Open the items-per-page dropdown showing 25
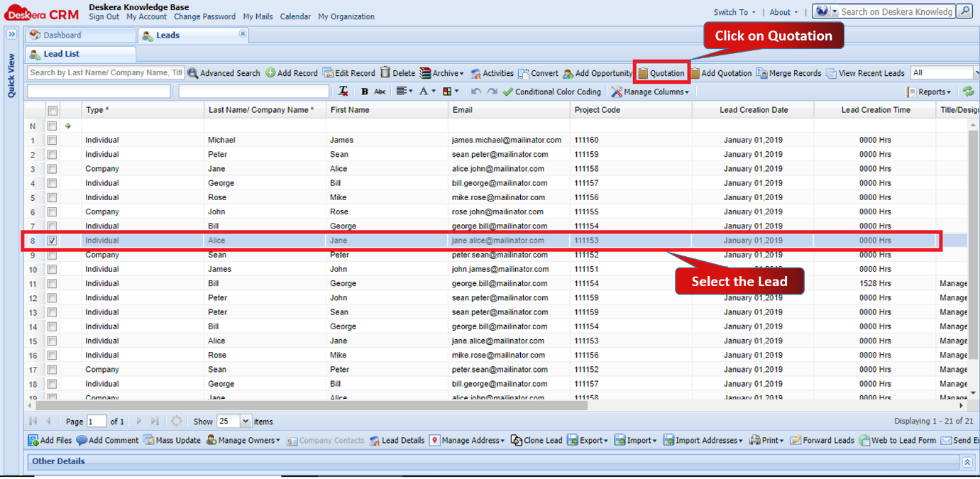The image size is (980, 479). click(246, 422)
